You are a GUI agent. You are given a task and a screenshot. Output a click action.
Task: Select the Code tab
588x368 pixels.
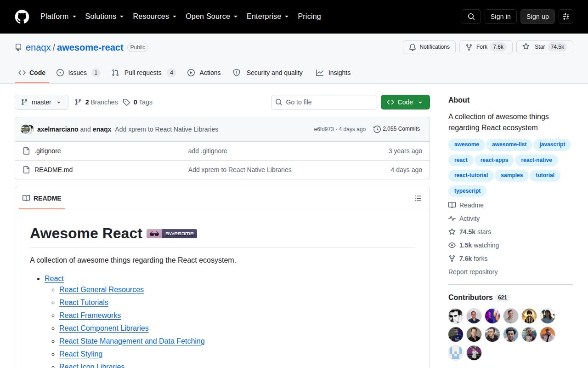pos(32,73)
